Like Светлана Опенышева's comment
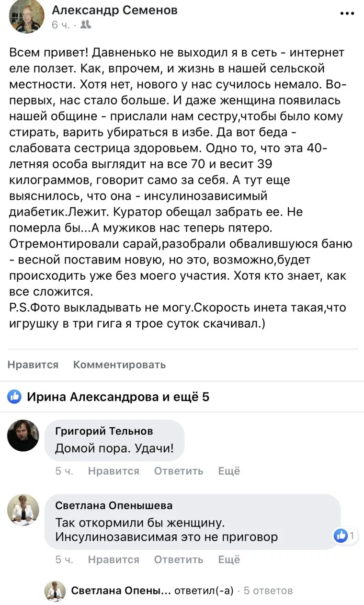Viewport: 364px width, 605px height. click(114, 559)
